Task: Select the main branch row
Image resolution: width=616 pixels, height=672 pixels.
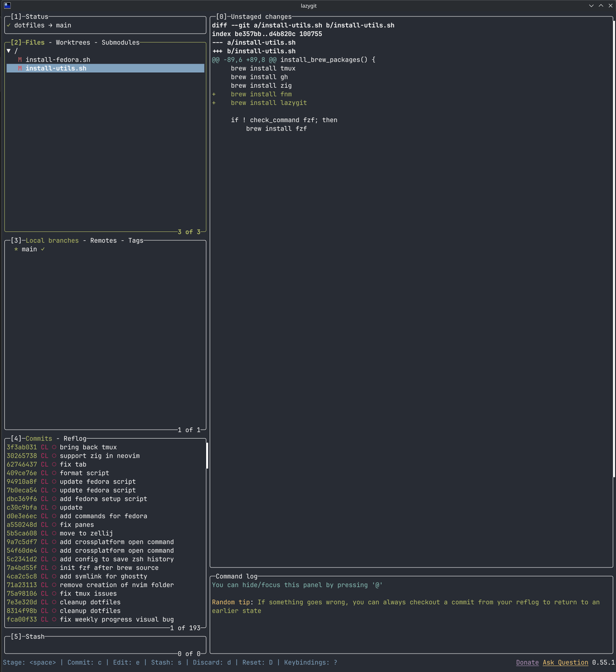Action: (x=105, y=249)
